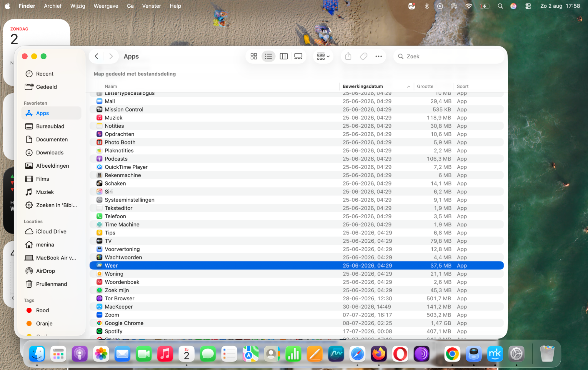The image size is (588, 370).
Task: Select the Spotify app row
Action: point(297,331)
